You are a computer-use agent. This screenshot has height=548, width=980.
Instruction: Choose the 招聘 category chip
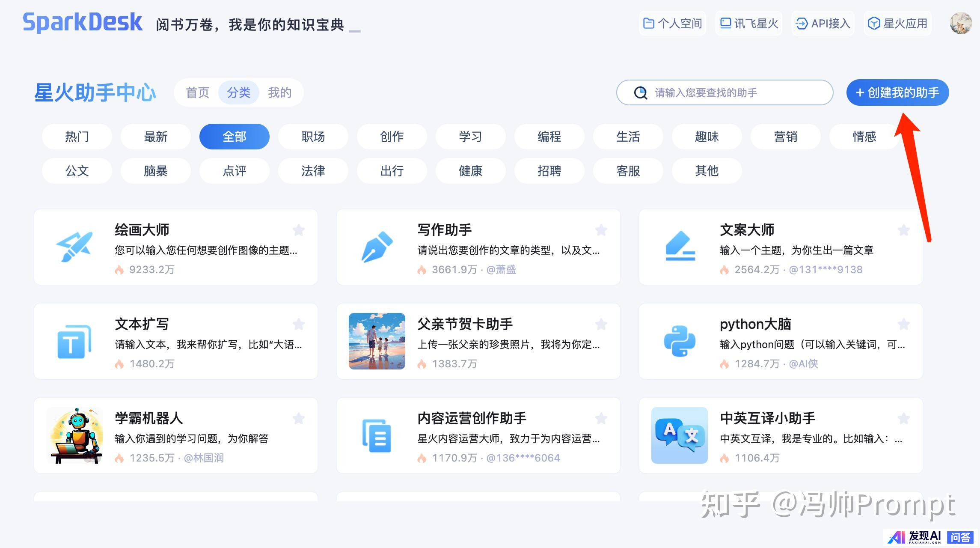click(x=549, y=171)
